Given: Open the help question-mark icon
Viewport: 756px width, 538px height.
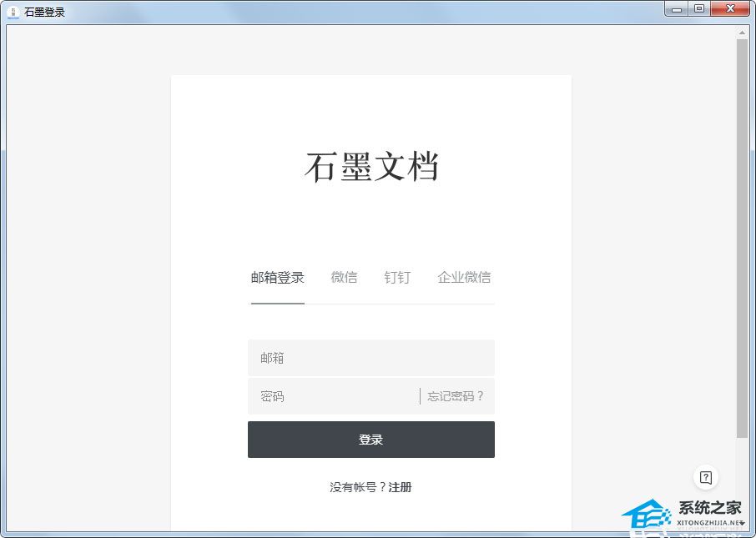Looking at the screenshot, I should click(x=706, y=478).
